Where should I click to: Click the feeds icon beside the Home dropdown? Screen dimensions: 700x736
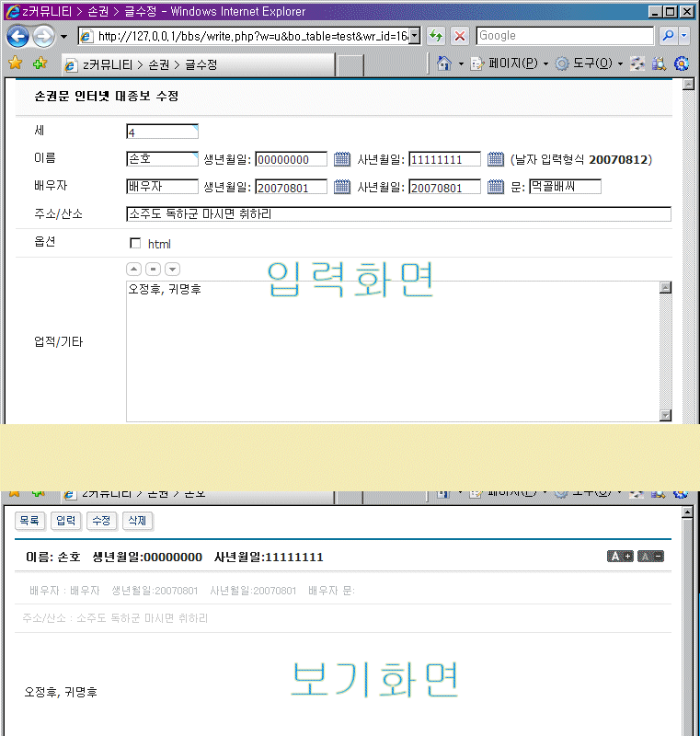pyautogui.click(x=477, y=63)
